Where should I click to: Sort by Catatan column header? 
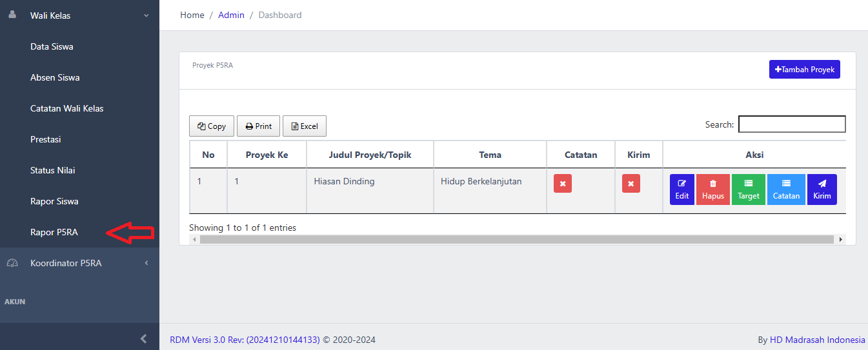point(581,155)
